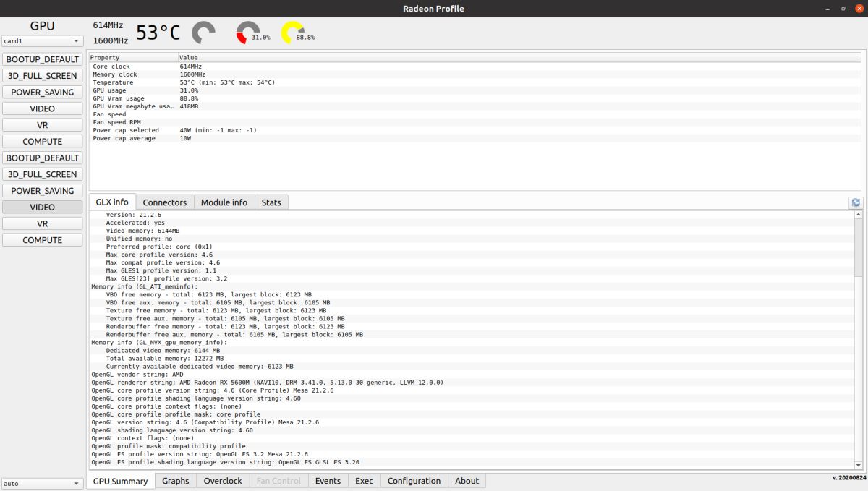Select the Power cap selected row

coord(475,130)
